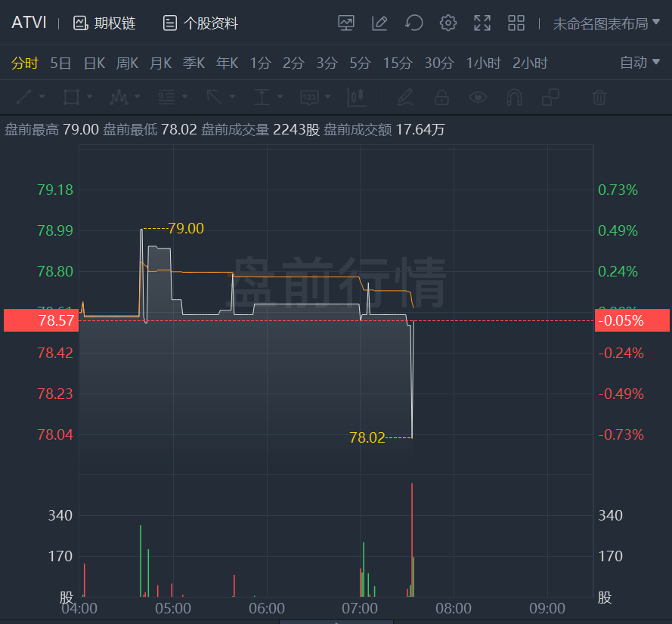Click the chart monitor icon in header

[346, 23]
